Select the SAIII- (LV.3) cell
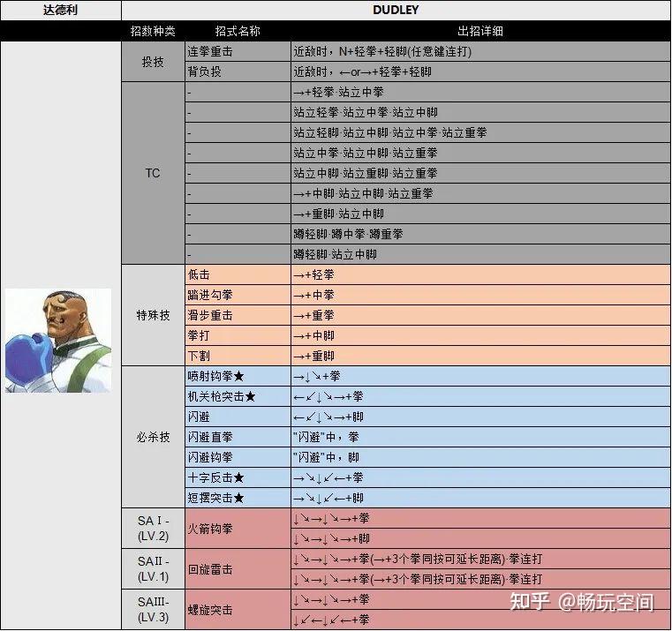This screenshot has width=672, height=631. click(x=153, y=610)
